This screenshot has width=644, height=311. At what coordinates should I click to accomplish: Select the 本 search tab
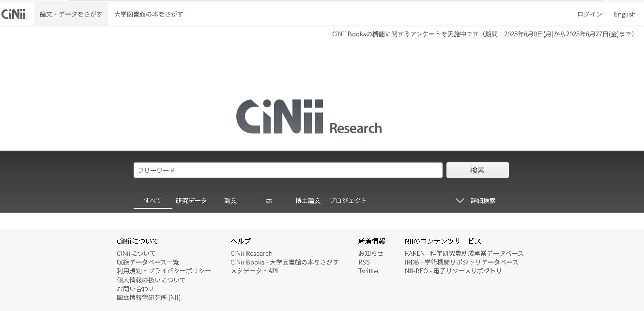[269, 201]
